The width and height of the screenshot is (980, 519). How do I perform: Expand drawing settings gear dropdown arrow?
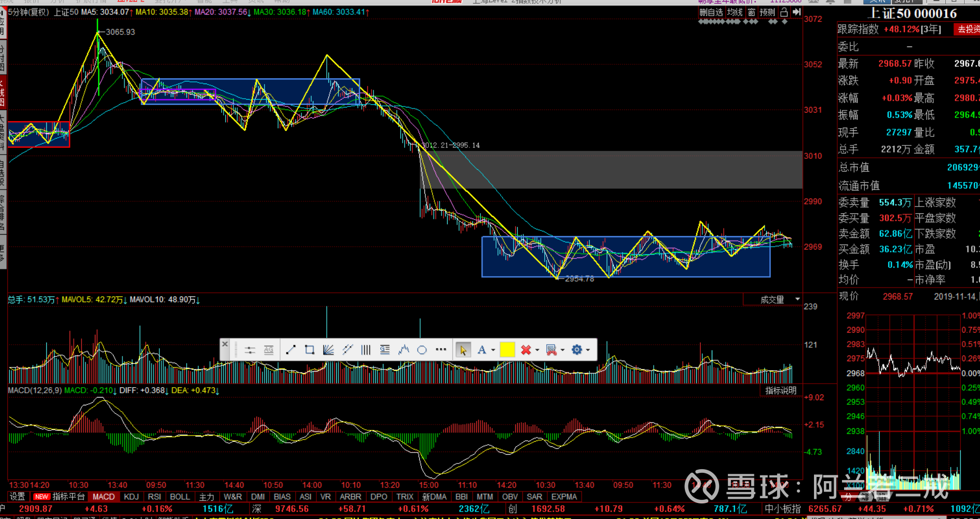point(588,350)
